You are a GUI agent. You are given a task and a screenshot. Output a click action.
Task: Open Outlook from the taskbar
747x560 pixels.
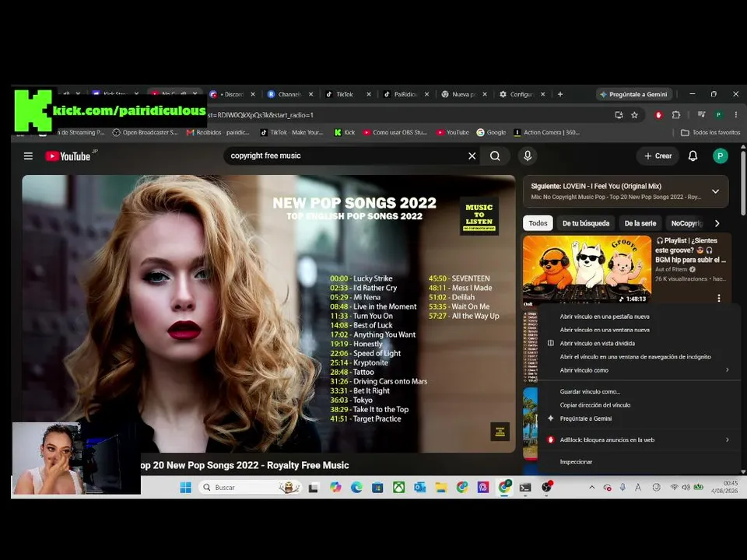tap(419, 487)
